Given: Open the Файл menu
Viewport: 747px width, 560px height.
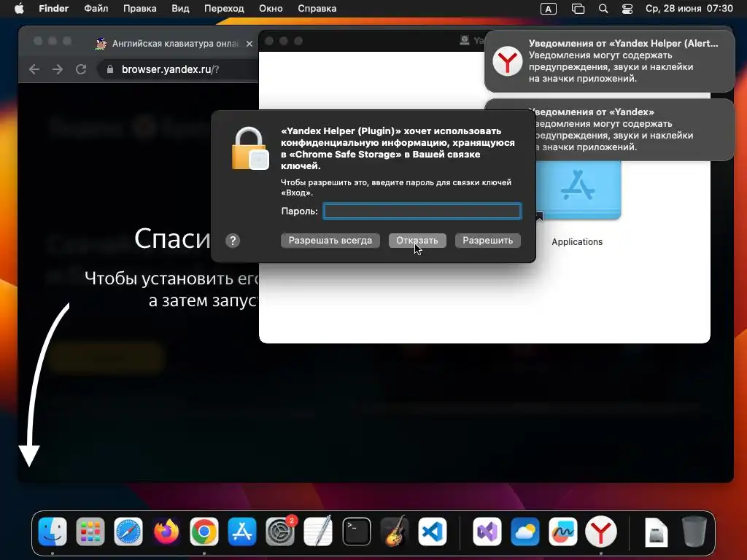Looking at the screenshot, I should coord(96,9).
